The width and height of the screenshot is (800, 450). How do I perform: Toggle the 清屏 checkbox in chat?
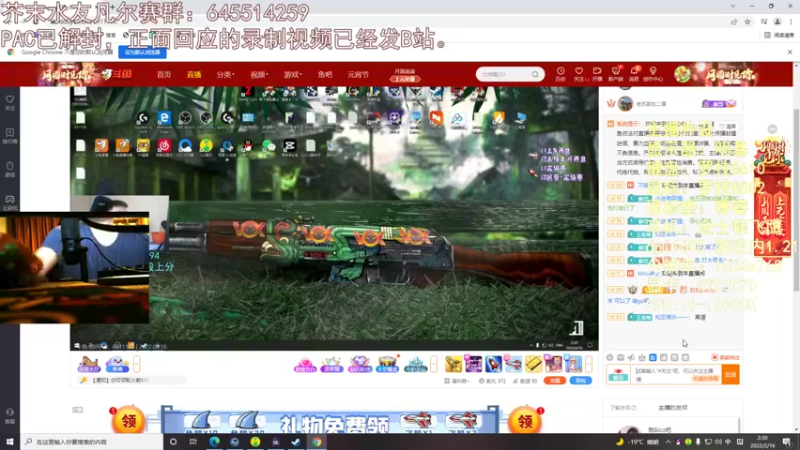[x=728, y=126]
